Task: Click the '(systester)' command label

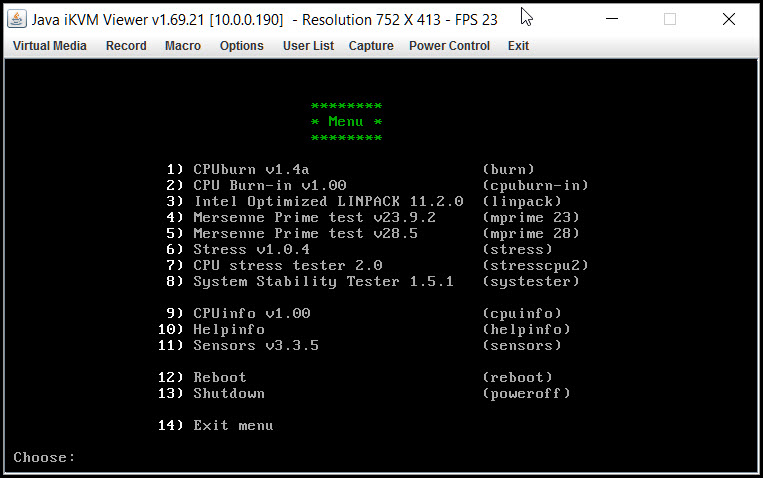Action: pos(531,282)
